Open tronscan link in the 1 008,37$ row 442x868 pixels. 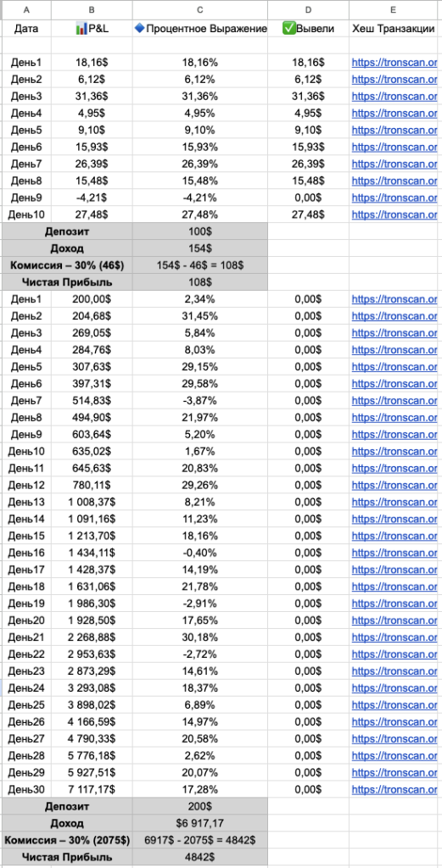394,502
